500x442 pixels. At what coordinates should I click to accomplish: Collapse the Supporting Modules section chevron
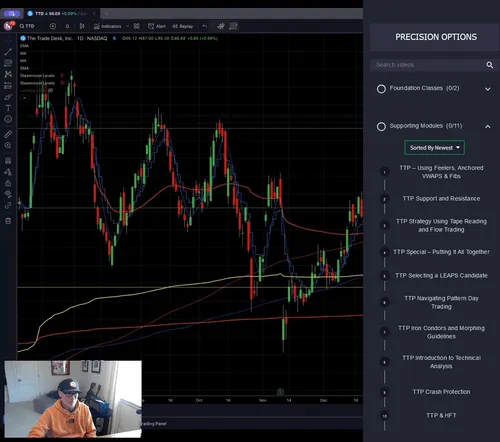coord(487,127)
